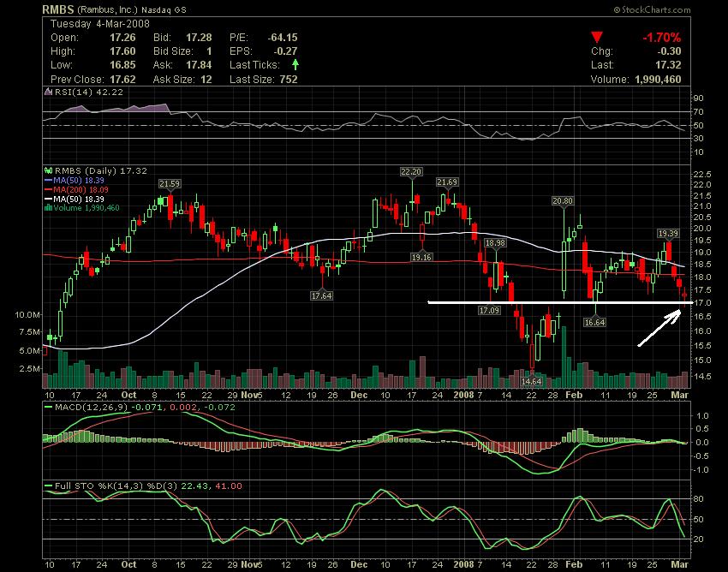The height and width of the screenshot is (572, 728).
Task: Click the date Tuesday 4-Mar-2008
Action: pos(100,24)
